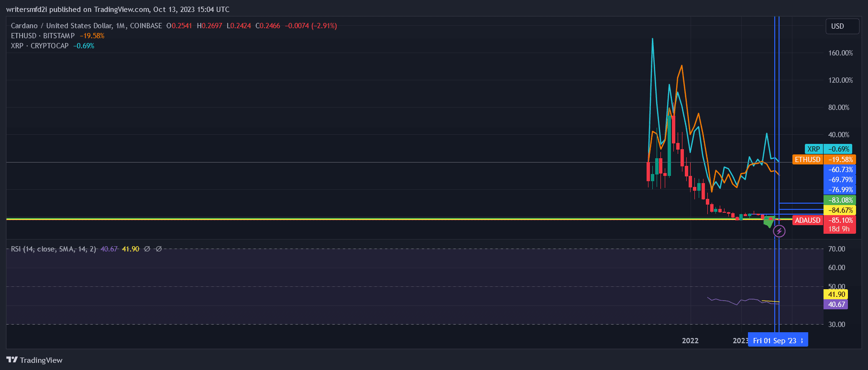Click the yellow -84.67% price label
The height and width of the screenshot is (370, 868).
click(x=839, y=210)
